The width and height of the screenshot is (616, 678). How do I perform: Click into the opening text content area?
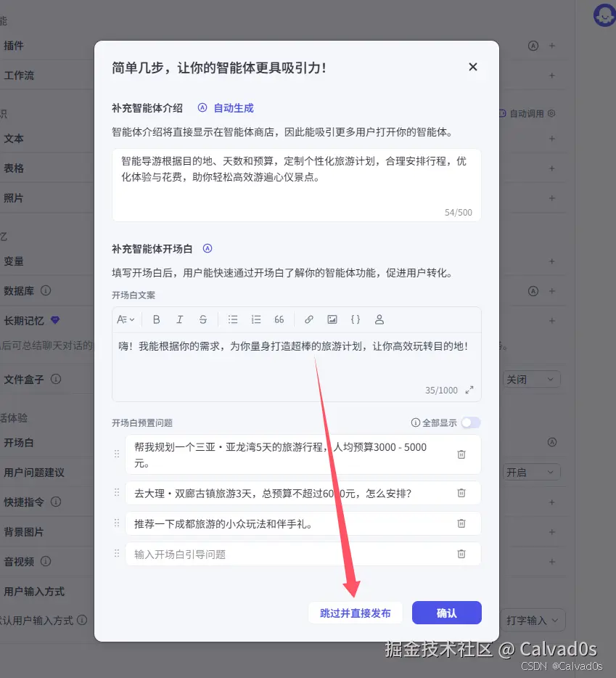click(297, 367)
